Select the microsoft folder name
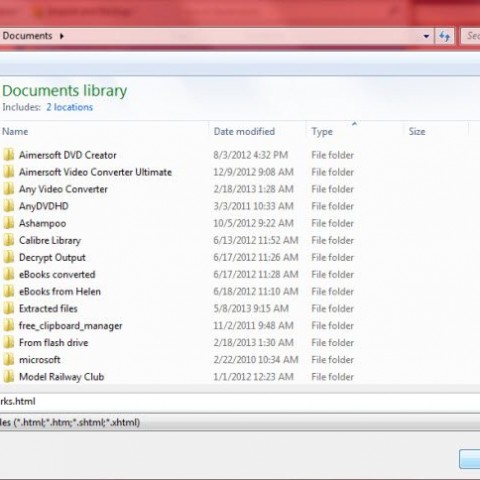480x480 pixels. click(40, 360)
